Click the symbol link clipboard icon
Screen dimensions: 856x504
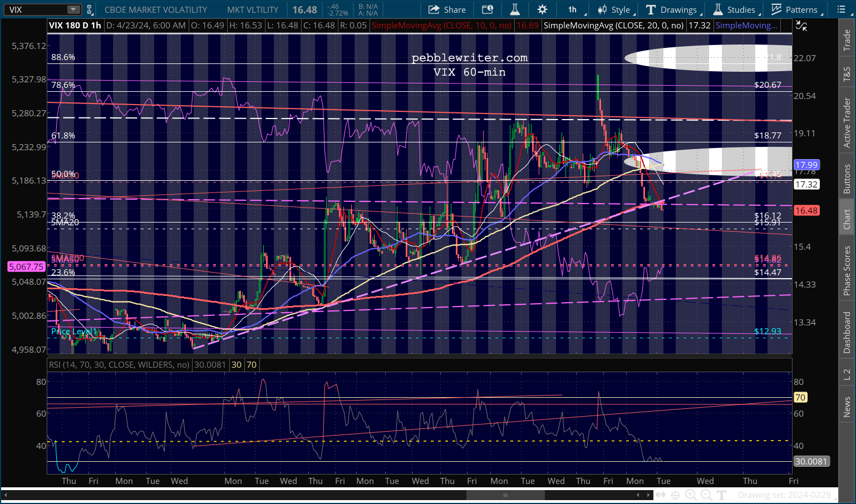(x=90, y=9)
